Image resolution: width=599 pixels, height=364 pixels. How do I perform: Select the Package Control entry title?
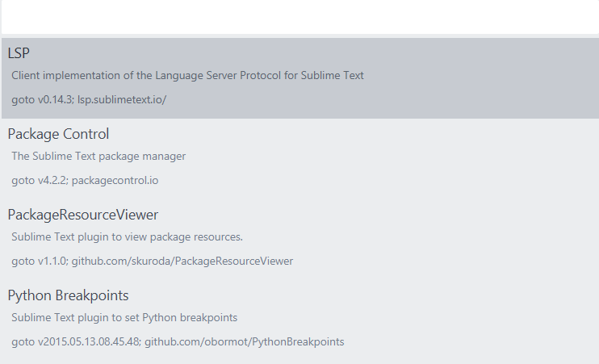click(58, 134)
